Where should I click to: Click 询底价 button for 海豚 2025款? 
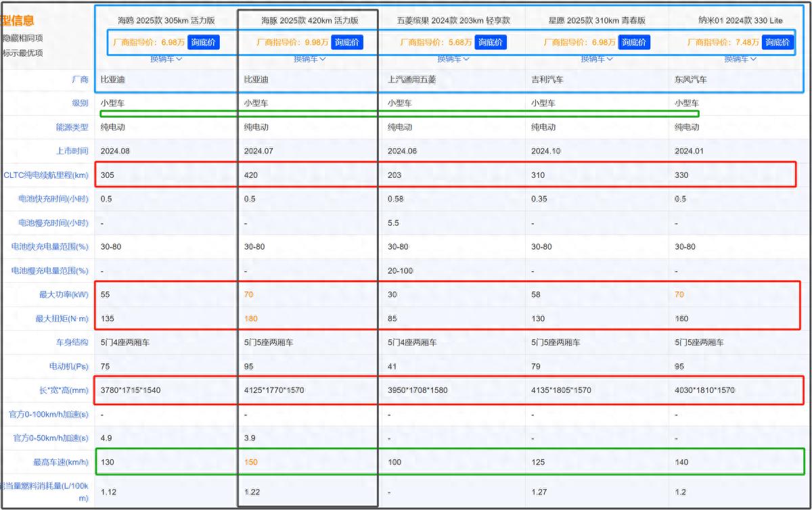pyautogui.click(x=347, y=43)
